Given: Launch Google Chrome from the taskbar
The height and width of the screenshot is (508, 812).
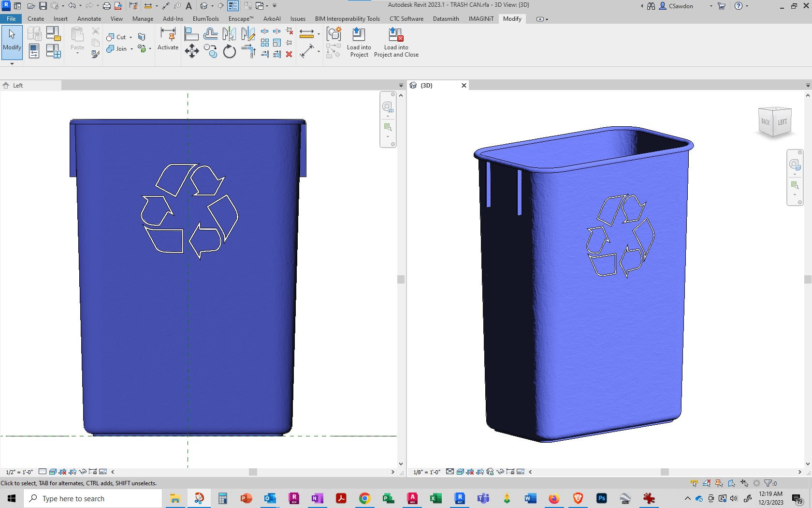Looking at the screenshot, I should pos(364,498).
